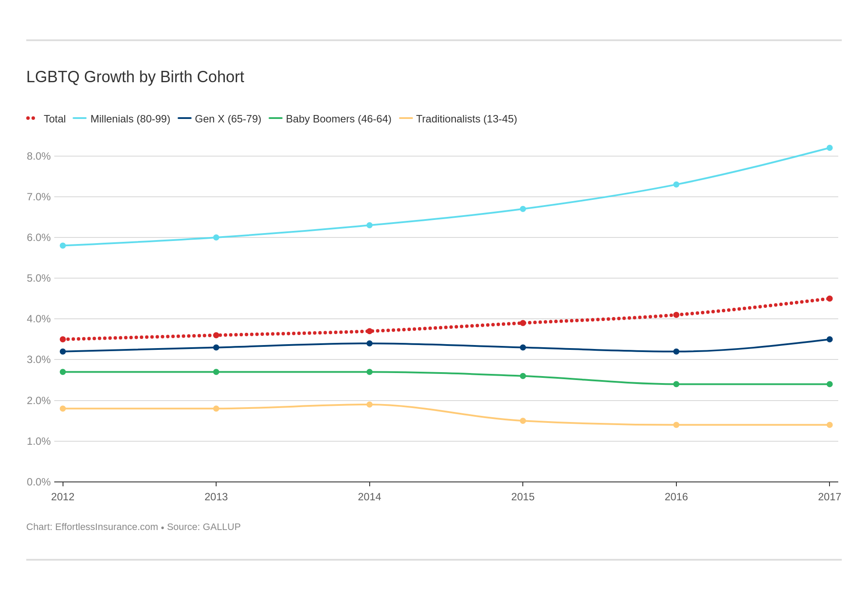Click the 8.0% y-axis label
Screen dimensions: 868x600
pos(38,156)
